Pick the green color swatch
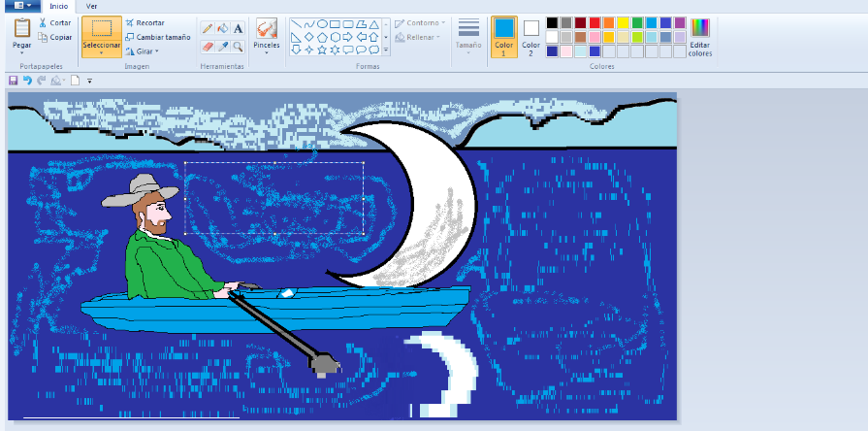 pyautogui.click(x=637, y=22)
